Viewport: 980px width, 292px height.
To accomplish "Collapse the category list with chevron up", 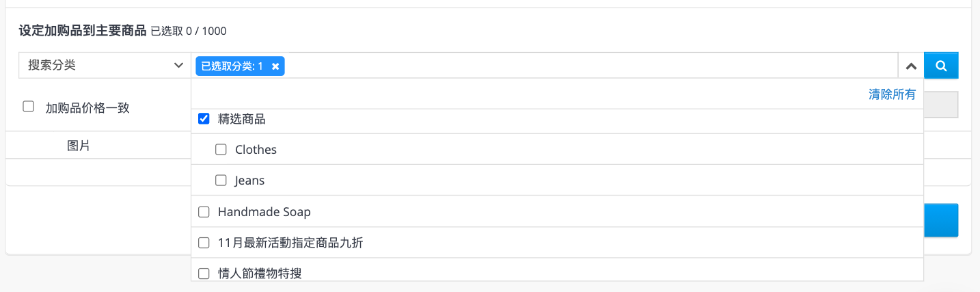I will (x=910, y=66).
